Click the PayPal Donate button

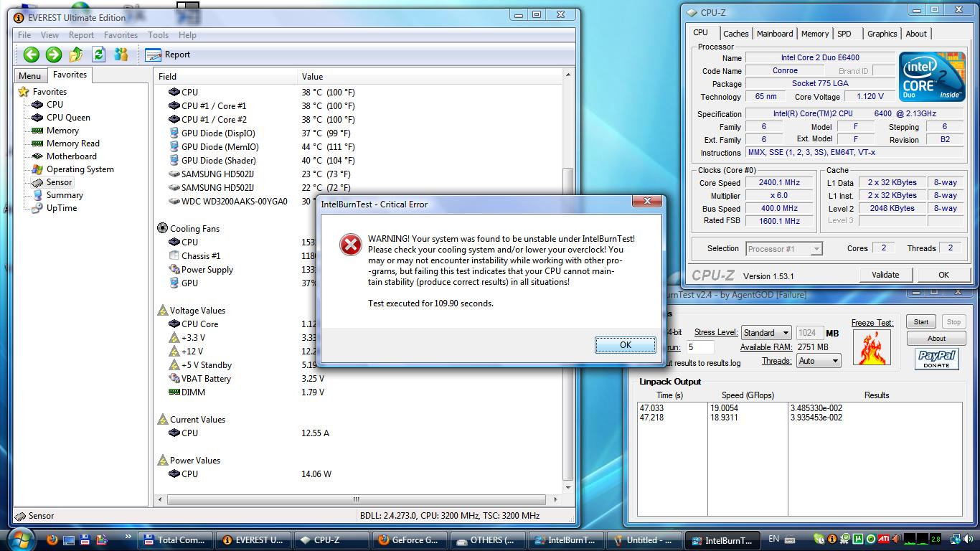(x=937, y=359)
